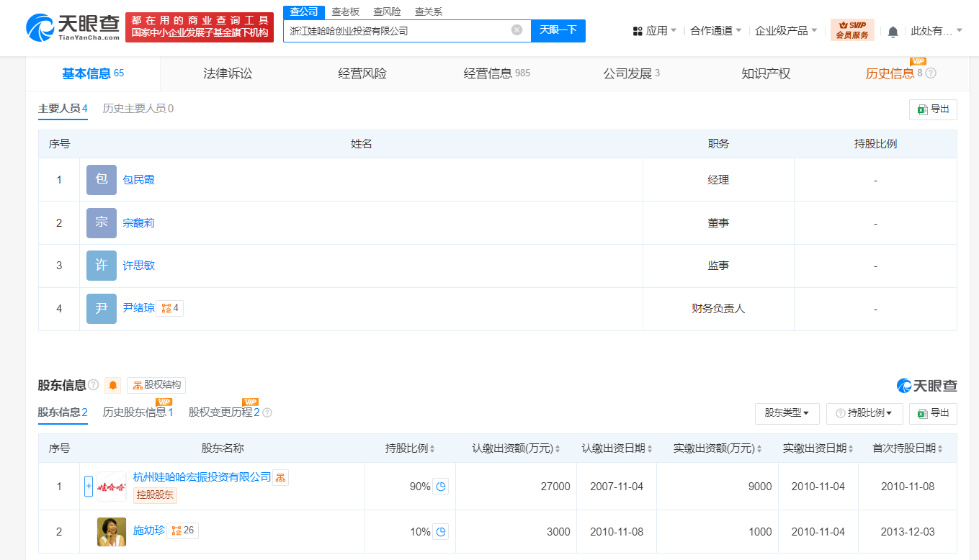Switch to the 公司发展 tab
979x560 pixels.
[x=631, y=73]
